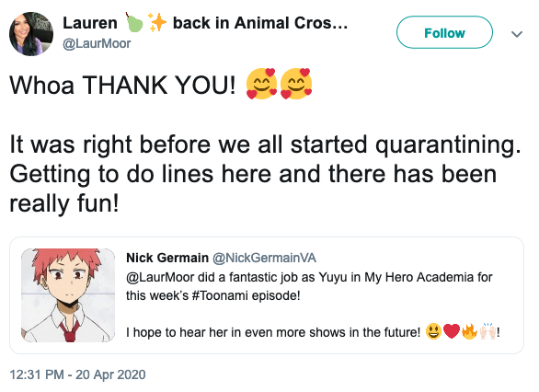Open the @NickGermainVA handle
Screen dimensions: 539x392
(x=264, y=258)
